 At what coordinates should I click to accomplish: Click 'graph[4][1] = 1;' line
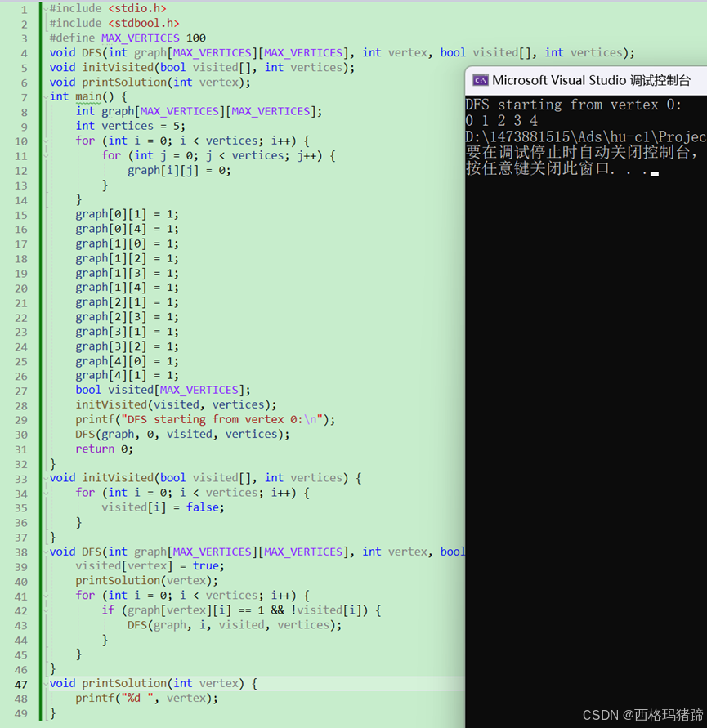pyautogui.click(x=127, y=376)
